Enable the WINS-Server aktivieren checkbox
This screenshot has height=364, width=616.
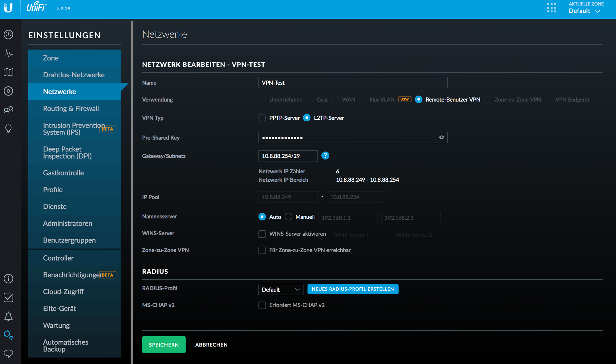(262, 234)
